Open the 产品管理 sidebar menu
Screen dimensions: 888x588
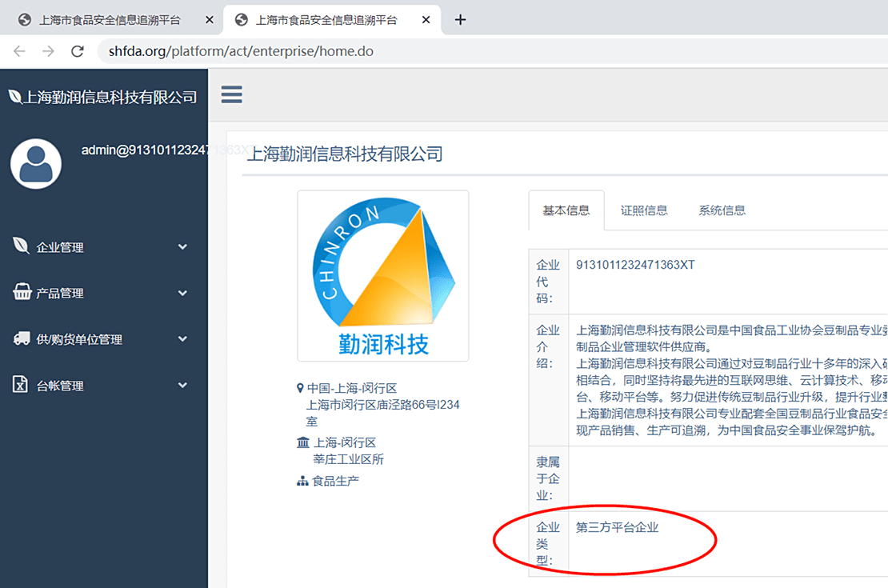coord(104,293)
